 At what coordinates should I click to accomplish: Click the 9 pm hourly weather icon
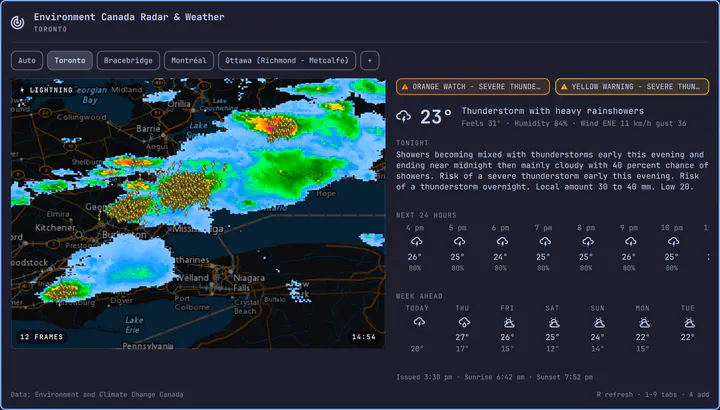630,242
